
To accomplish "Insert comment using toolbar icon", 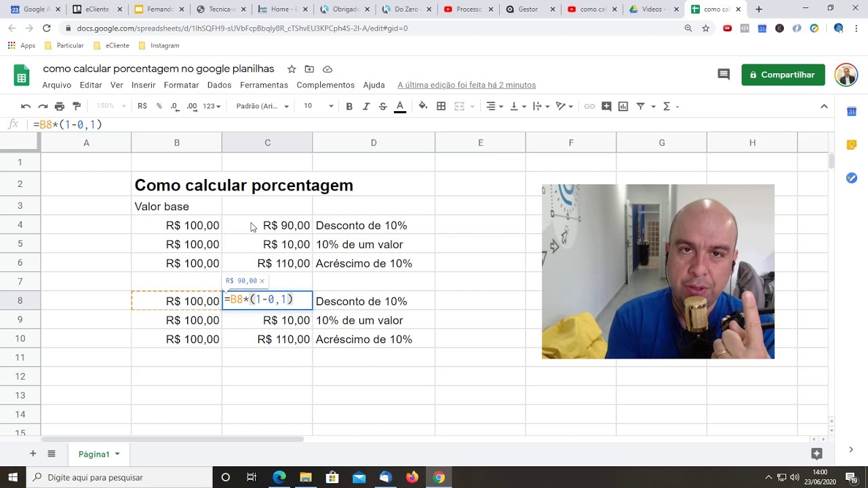I will [606, 106].
